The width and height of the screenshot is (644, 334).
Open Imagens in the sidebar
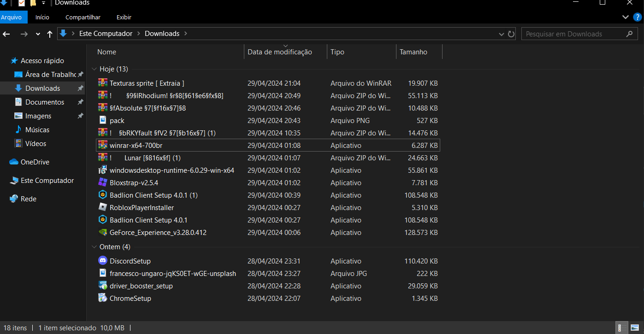pyautogui.click(x=38, y=116)
